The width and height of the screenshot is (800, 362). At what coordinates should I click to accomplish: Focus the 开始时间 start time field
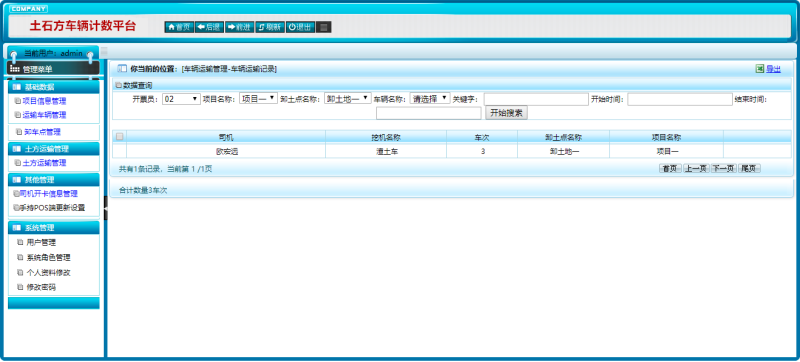coord(680,99)
